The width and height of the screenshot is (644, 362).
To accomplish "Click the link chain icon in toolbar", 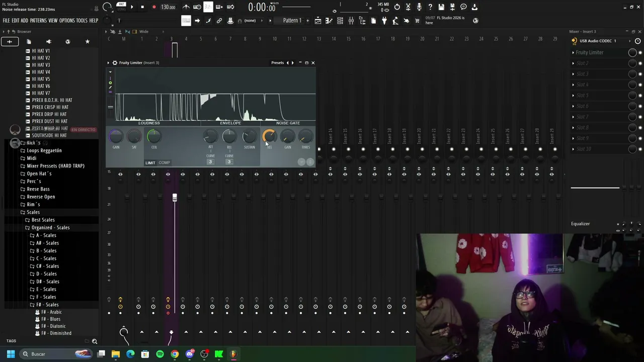I will (219, 21).
